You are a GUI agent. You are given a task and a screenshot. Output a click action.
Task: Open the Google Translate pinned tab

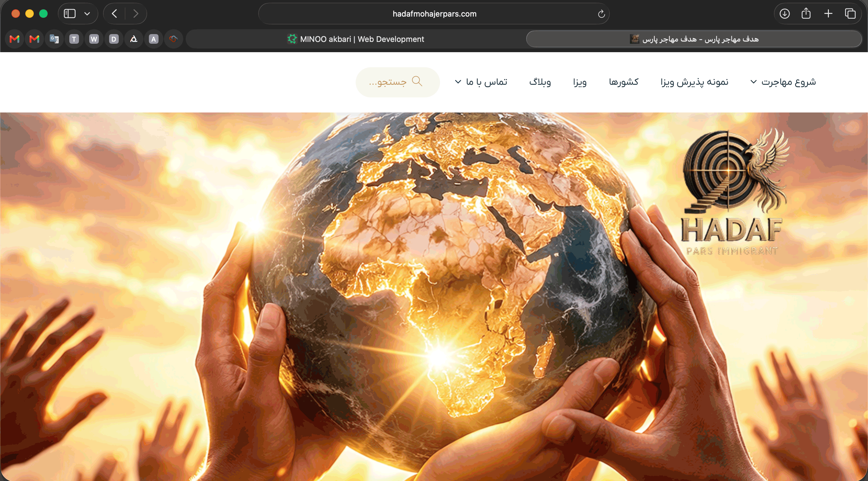point(54,39)
